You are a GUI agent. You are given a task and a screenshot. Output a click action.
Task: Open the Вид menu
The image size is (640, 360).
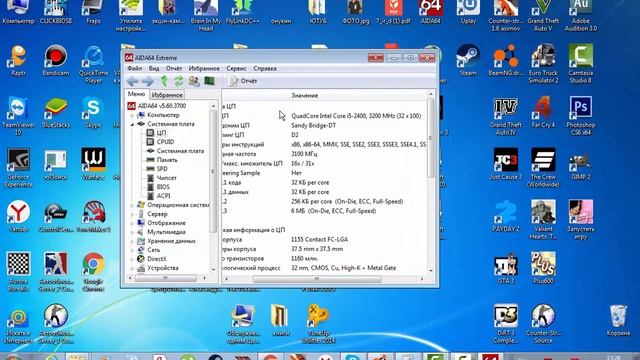pyautogui.click(x=154, y=68)
